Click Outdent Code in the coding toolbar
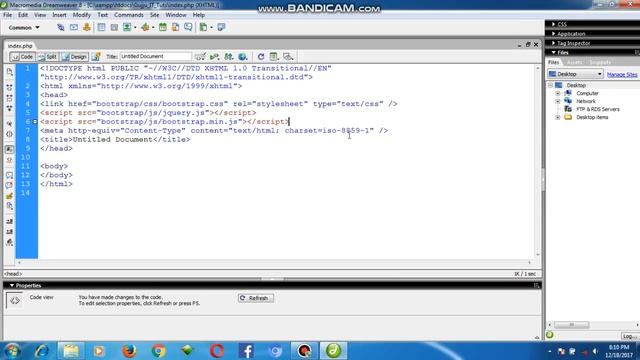 tap(9, 232)
